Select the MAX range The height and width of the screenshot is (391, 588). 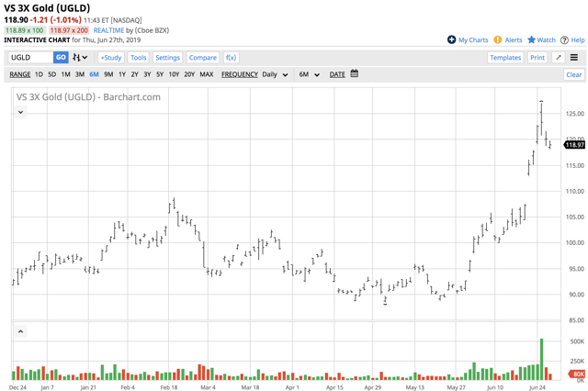207,74
